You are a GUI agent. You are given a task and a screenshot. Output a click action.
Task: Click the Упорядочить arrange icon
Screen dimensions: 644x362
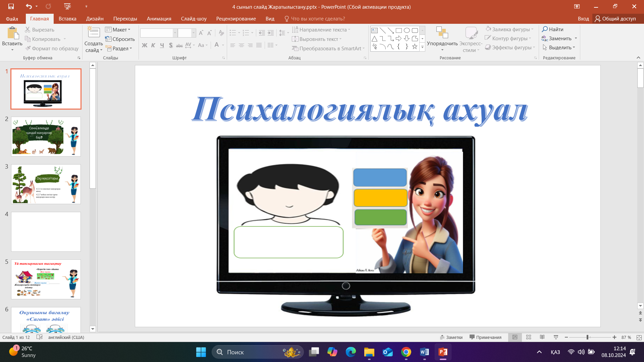click(442, 33)
